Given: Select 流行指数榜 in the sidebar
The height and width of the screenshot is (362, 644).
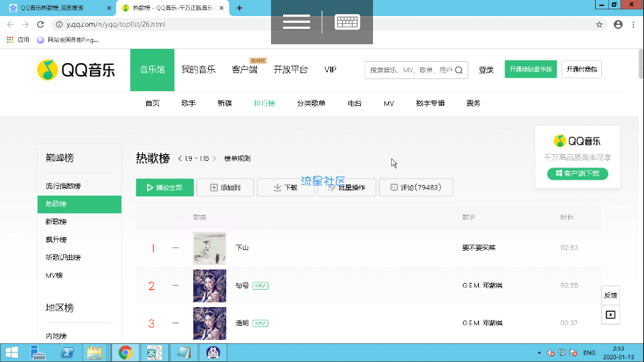Looking at the screenshot, I should (63, 186).
